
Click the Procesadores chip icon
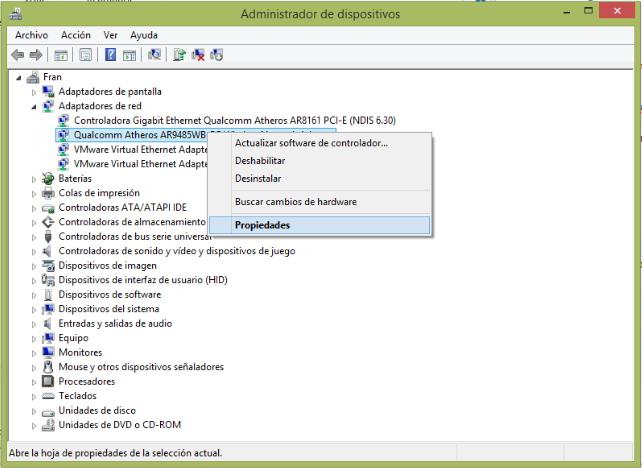48,381
